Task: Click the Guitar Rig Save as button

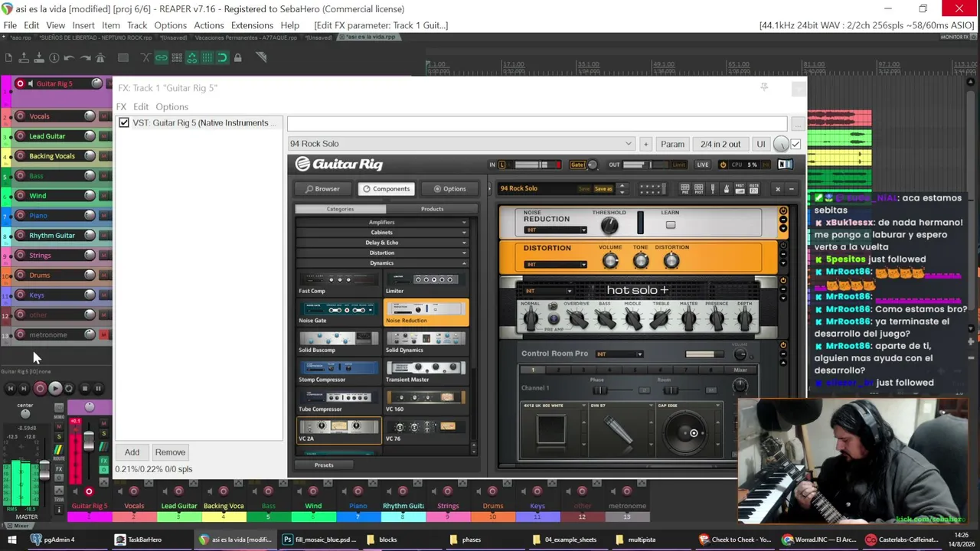Action: 603,188
